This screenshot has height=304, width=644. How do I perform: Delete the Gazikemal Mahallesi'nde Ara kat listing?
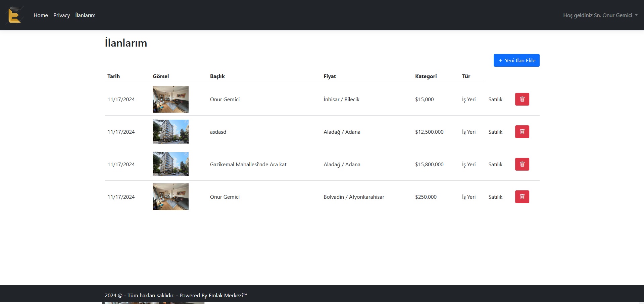pos(522,164)
